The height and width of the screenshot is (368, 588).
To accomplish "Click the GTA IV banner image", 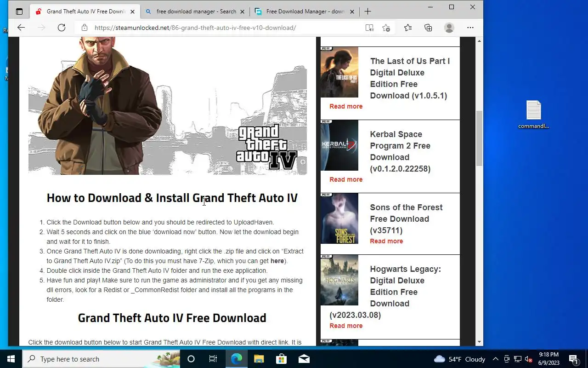I will [168, 106].
